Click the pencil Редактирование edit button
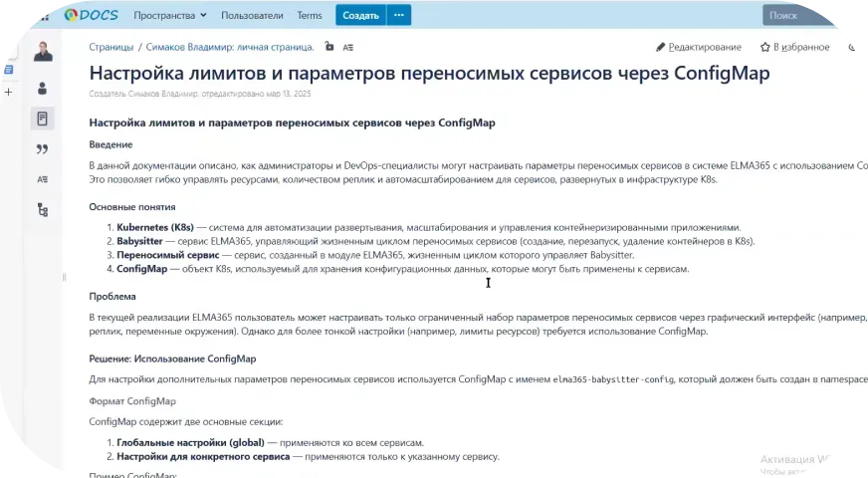Image resolution: width=868 pixels, height=478 pixels. coord(699,47)
